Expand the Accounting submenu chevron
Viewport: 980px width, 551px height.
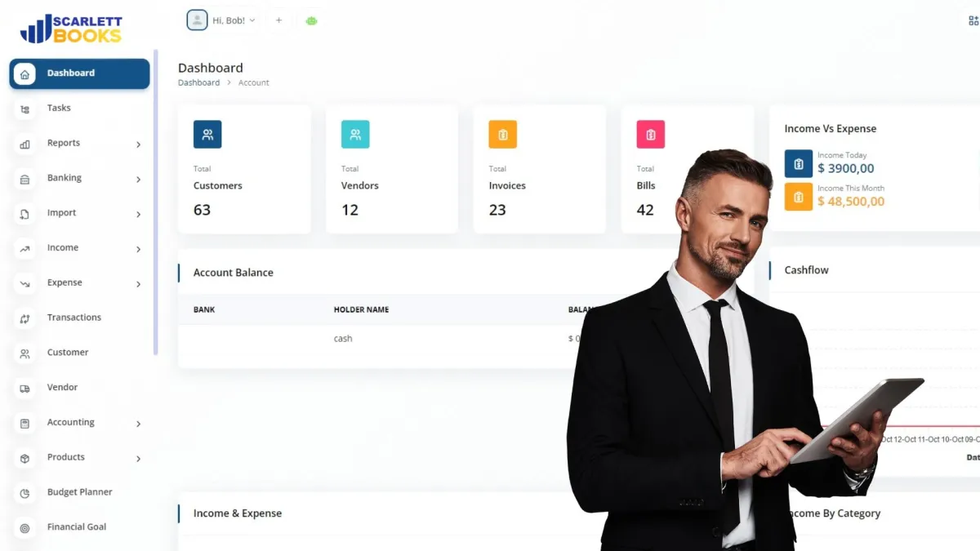tap(138, 424)
